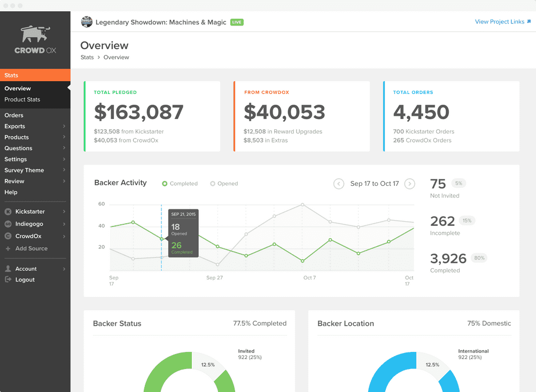536x392 pixels.
Task: Open the Exports sidebar label
Action: point(15,126)
